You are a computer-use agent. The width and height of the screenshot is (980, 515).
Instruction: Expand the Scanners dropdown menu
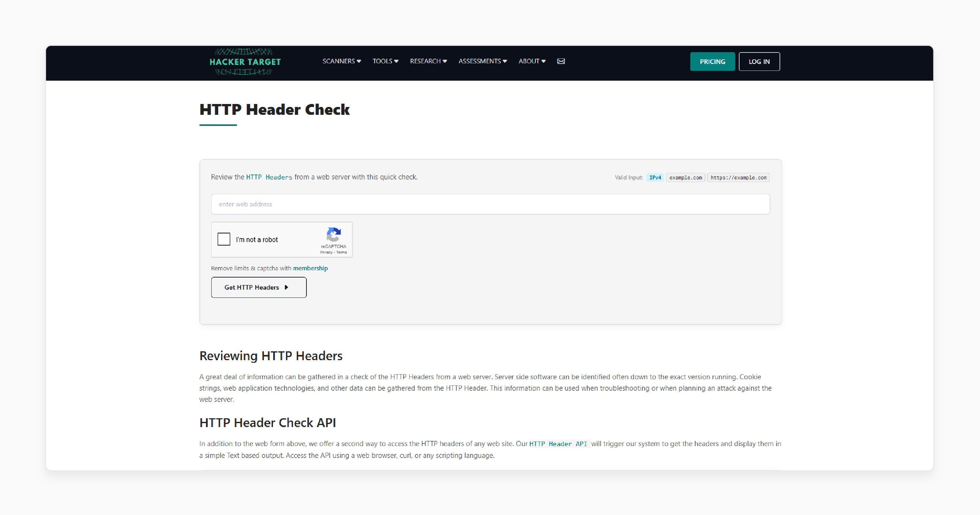[x=342, y=61]
